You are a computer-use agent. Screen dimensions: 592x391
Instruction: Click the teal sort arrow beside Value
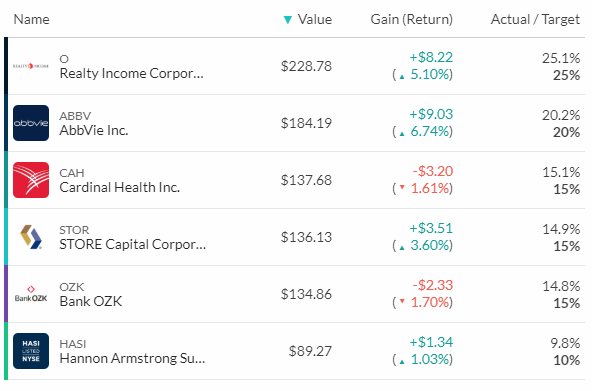[288, 20]
